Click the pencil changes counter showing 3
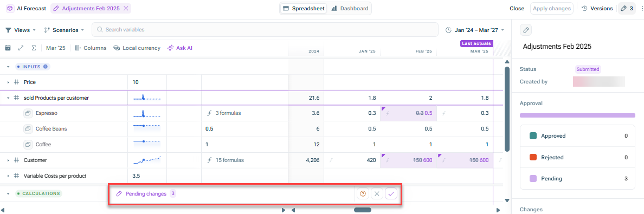This screenshot has width=644, height=214. pos(627,8)
